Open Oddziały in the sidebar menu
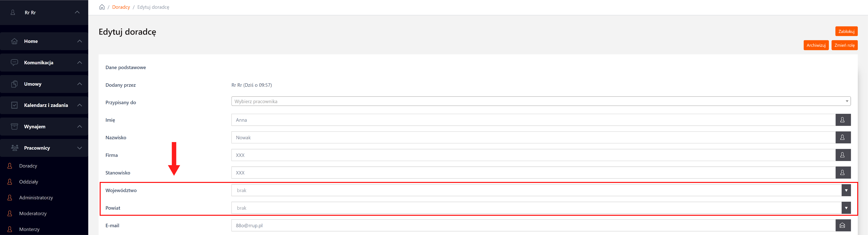868x235 pixels. point(29,182)
